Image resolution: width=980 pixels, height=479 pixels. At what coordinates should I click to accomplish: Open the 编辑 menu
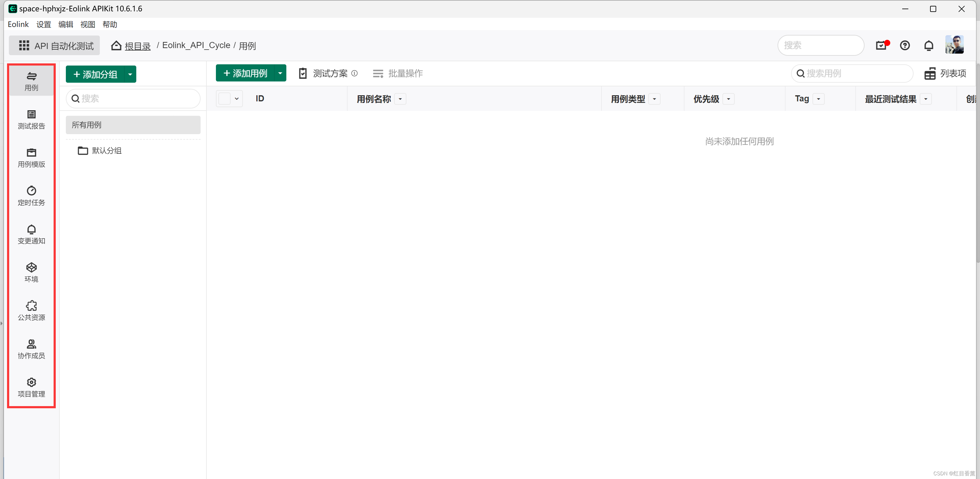click(66, 25)
